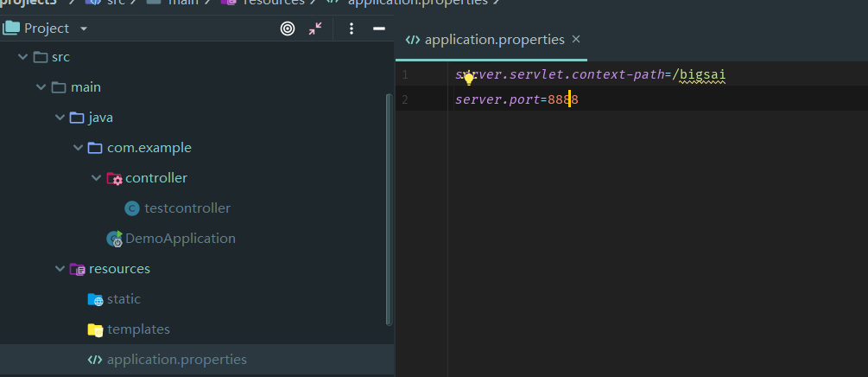The width and height of the screenshot is (868, 377).
Task: Select the controller package icon
Action: point(114,178)
